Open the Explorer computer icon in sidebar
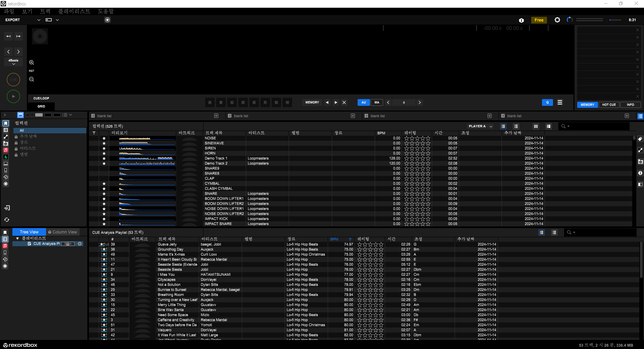The image size is (644, 349). pos(6,164)
